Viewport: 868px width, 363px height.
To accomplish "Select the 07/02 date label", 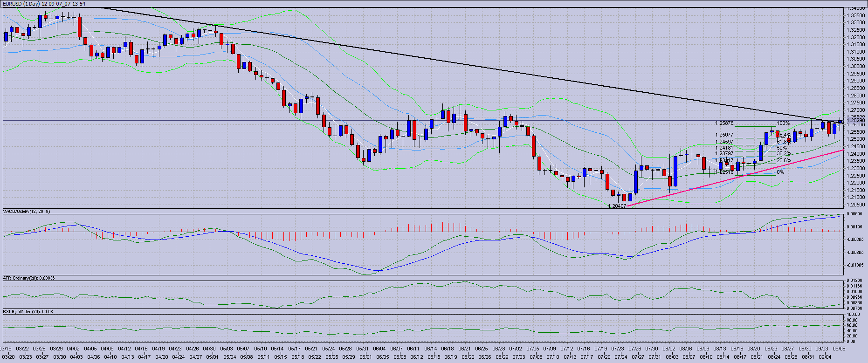I will coord(516,349).
